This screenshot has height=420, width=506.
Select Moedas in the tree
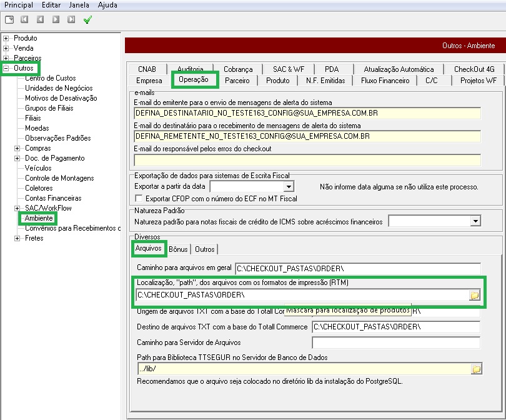coord(37,128)
